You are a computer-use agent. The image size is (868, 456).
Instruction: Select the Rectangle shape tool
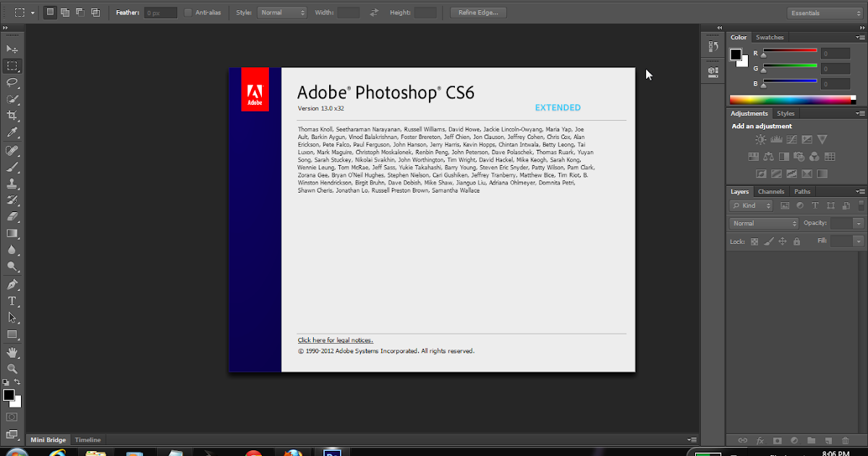(x=12, y=334)
